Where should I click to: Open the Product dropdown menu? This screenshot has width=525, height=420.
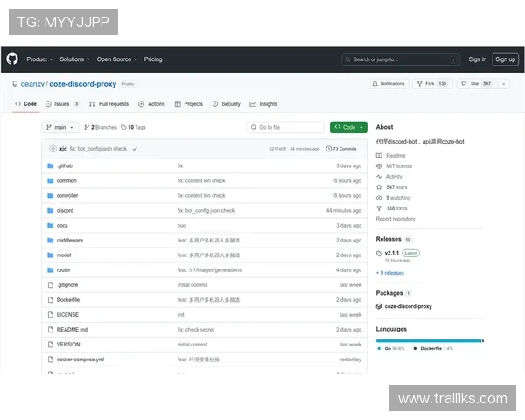pyautogui.click(x=39, y=59)
